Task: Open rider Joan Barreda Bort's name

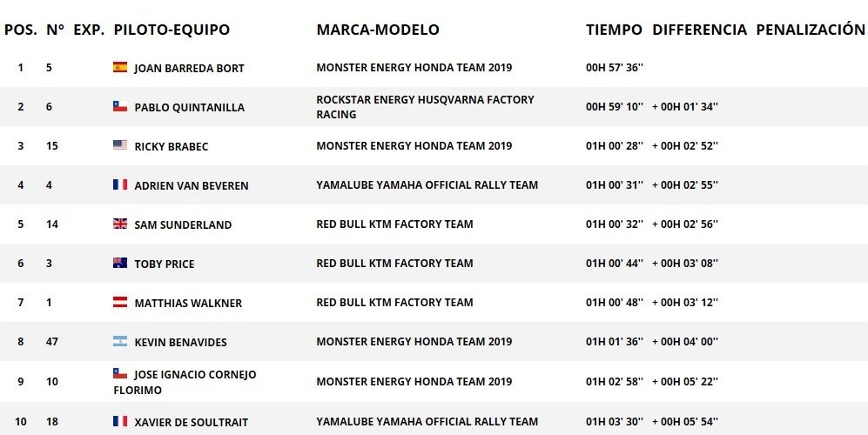Action: tap(189, 68)
